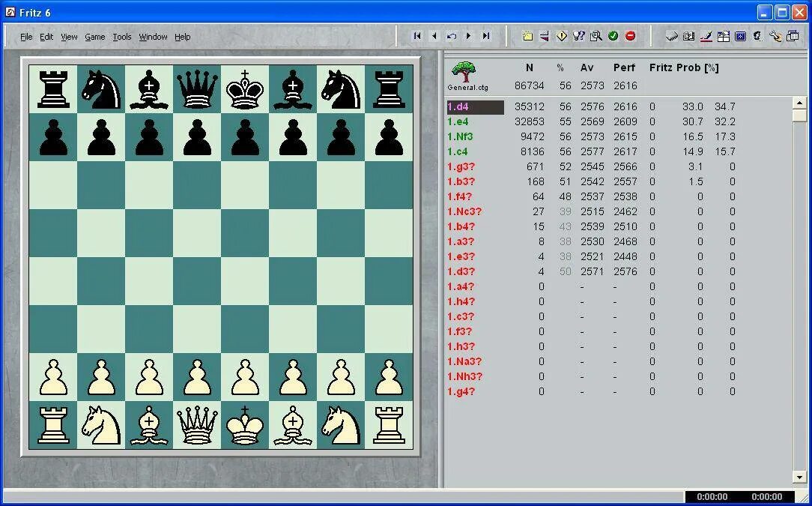This screenshot has width=812, height=506.
Task: Click the head silhouette icon
Action: (x=757, y=36)
